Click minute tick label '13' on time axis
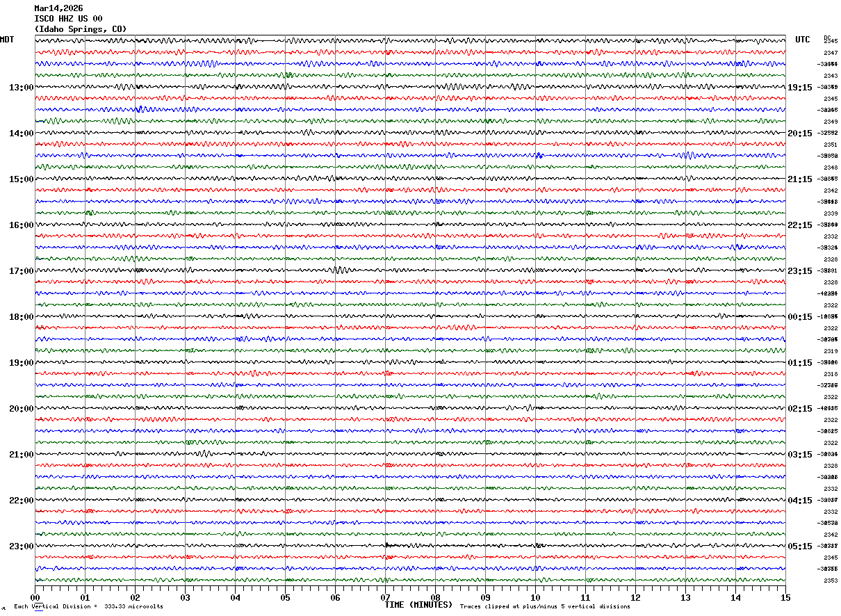 point(685,597)
